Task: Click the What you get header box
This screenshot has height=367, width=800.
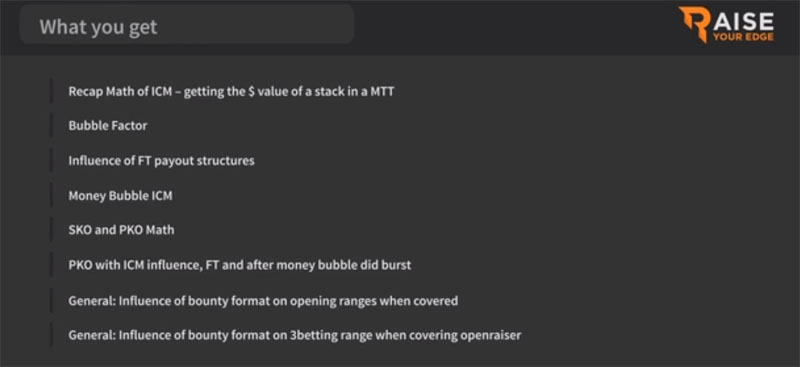Action: point(187,25)
